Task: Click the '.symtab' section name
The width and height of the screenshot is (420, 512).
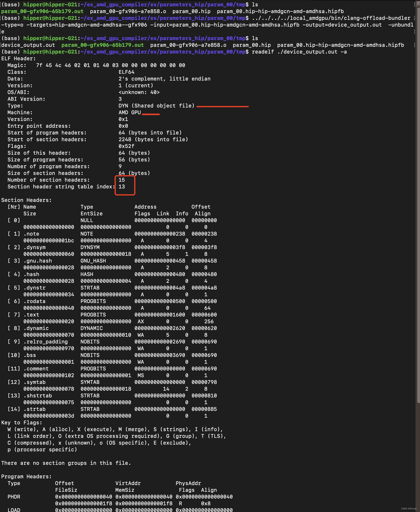Action: (34, 382)
